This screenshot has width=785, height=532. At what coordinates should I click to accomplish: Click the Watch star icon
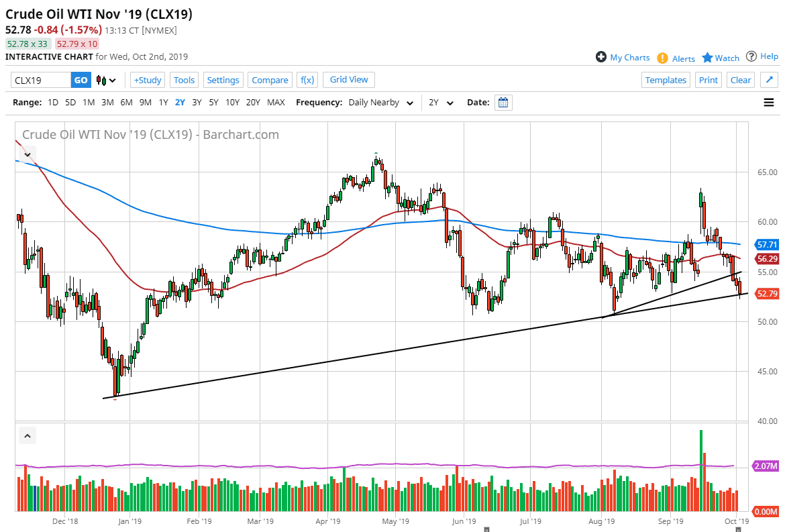click(x=706, y=58)
